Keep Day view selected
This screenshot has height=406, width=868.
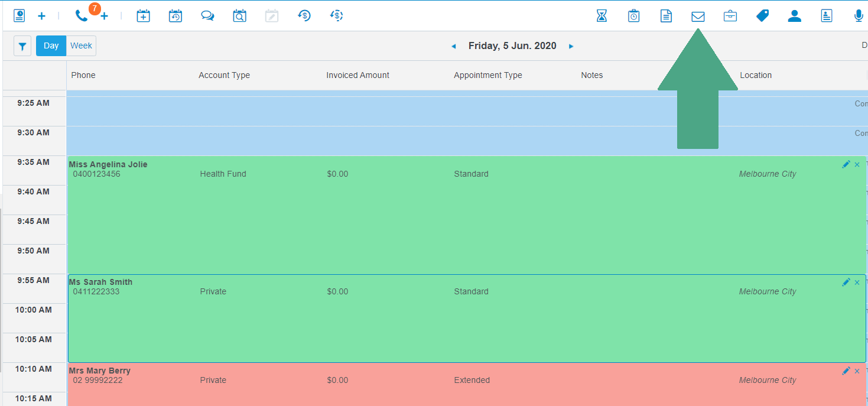(x=50, y=46)
